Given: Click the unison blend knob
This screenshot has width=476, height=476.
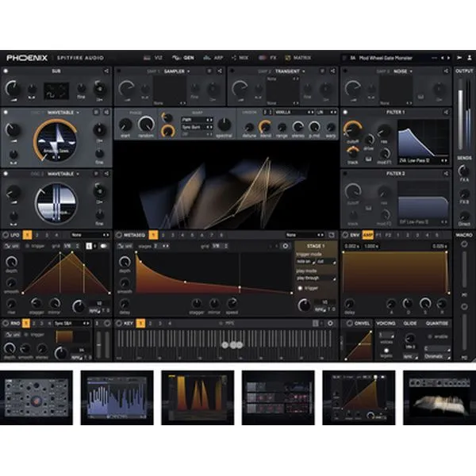Looking at the screenshot, I should coord(265,126).
